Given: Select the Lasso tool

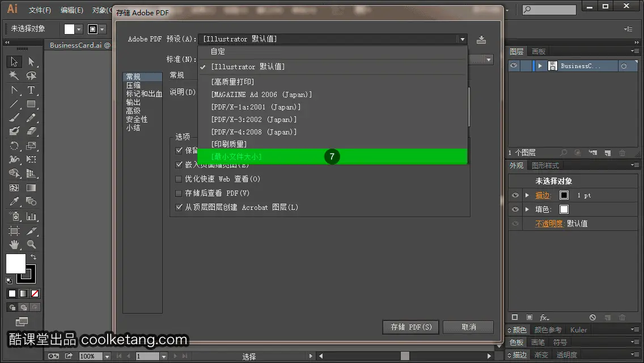Looking at the screenshot, I should point(31,75).
